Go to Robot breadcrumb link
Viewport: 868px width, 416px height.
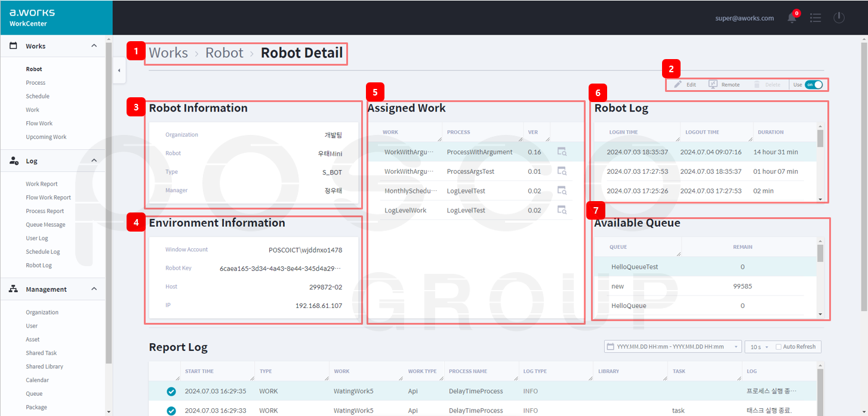224,53
